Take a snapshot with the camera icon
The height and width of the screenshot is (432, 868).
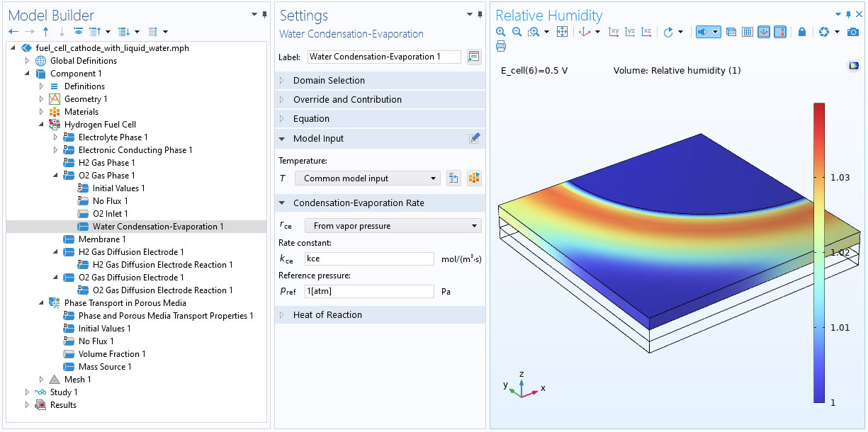[x=853, y=32]
